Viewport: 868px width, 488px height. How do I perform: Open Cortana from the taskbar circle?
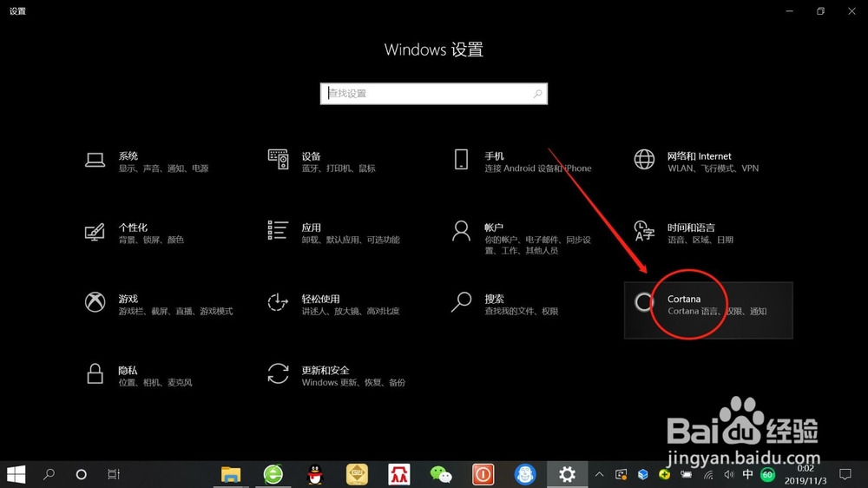click(x=81, y=475)
